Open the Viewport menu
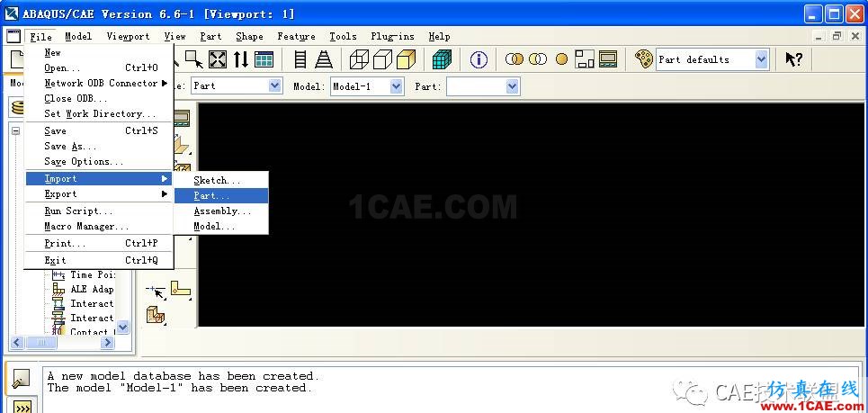This screenshot has width=868, height=413. tap(128, 37)
